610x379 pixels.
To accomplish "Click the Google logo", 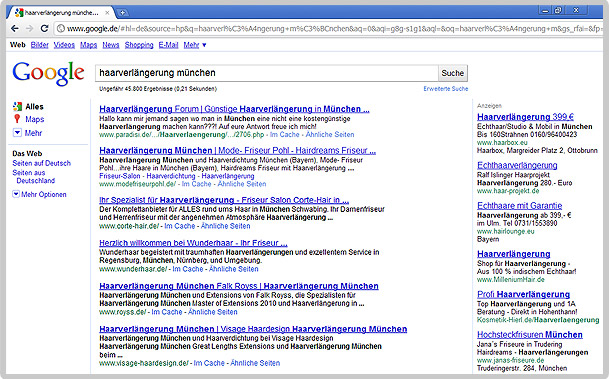I will coord(48,73).
